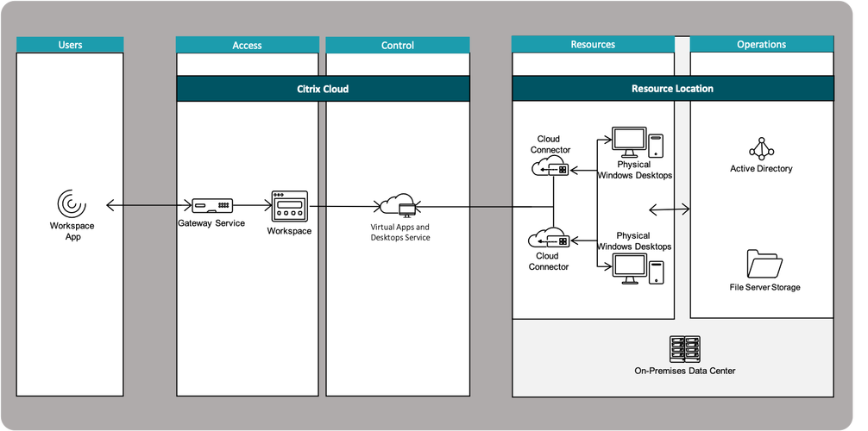Click the 'File Server Storage' label
This screenshot has width=868, height=431.
pos(764,287)
